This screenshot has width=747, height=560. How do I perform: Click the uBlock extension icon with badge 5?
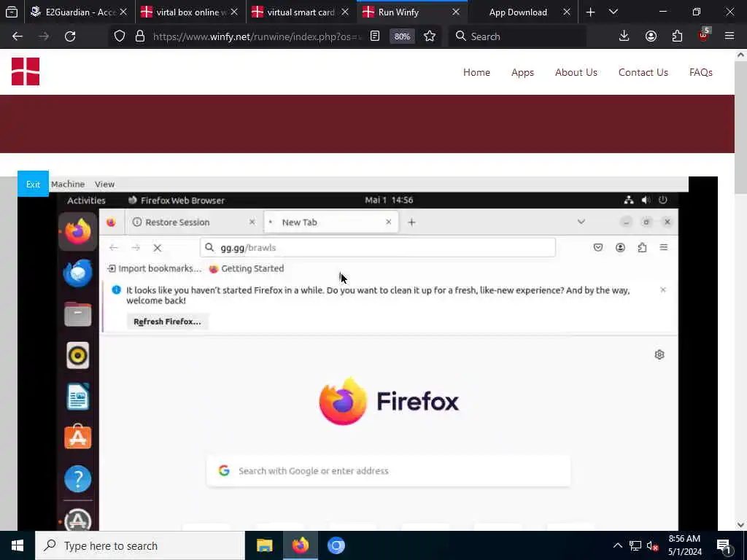(704, 35)
